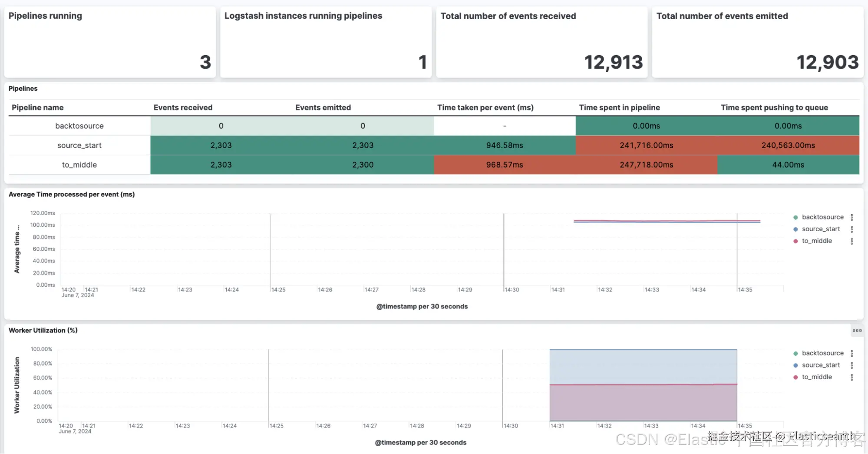Image resolution: width=868 pixels, height=454 pixels.
Task: Open legend options for source_start in Worker Utilization chart
Action: (851, 365)
